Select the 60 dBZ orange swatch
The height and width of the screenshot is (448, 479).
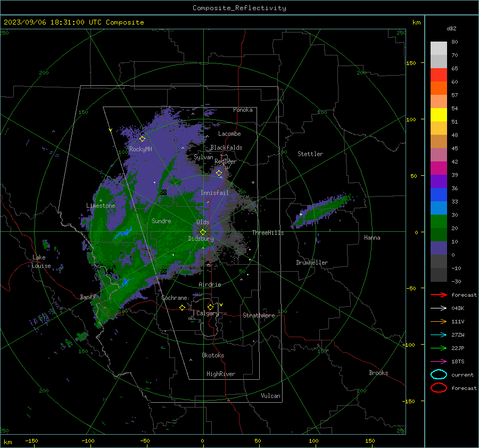pos(439,88)
